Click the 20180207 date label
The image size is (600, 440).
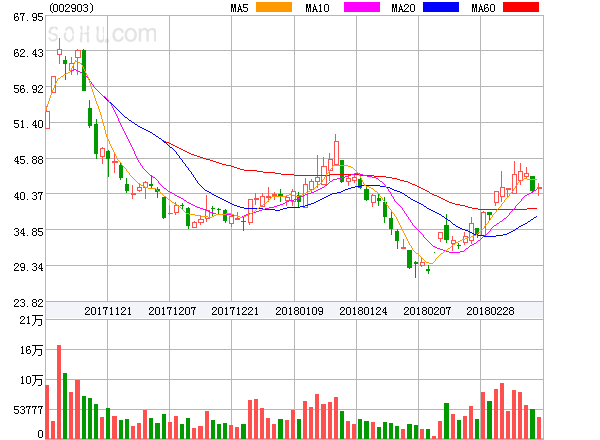[427, 311]
